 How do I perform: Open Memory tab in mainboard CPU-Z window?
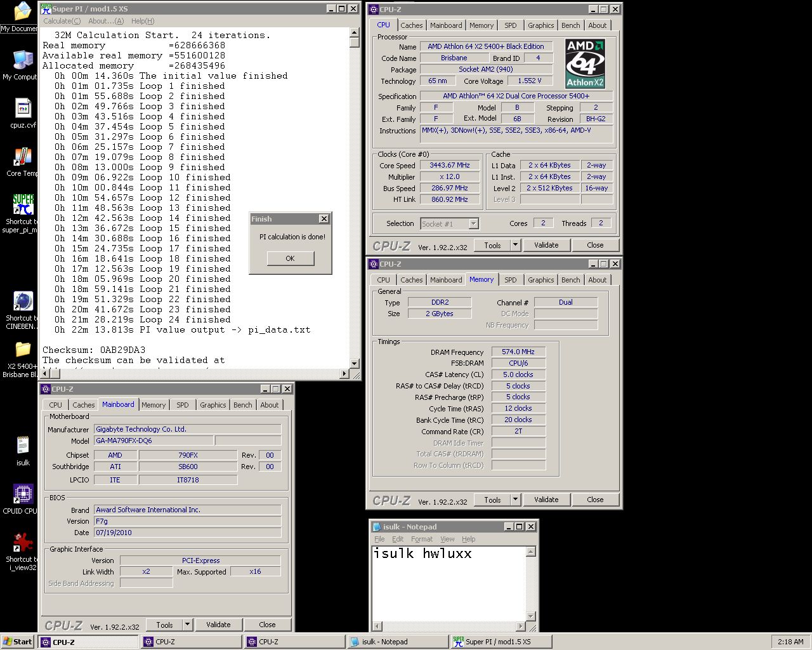[x=153, y=405]
